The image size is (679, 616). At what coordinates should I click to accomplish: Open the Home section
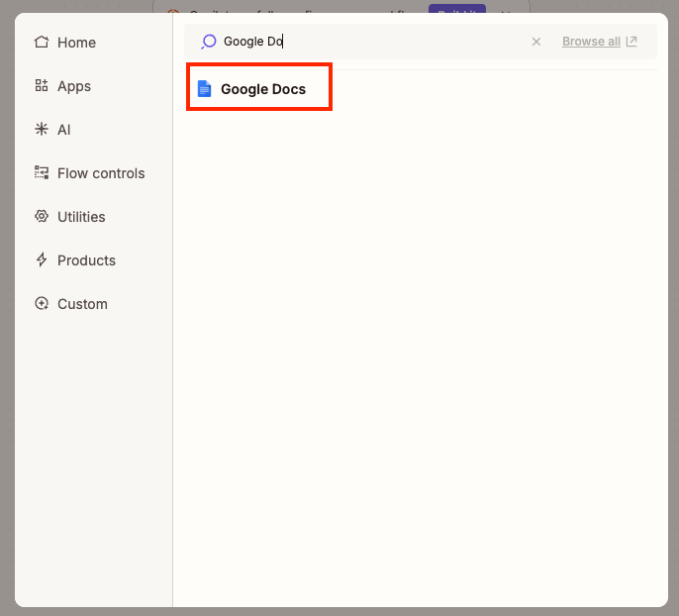(x=65, y=43)
